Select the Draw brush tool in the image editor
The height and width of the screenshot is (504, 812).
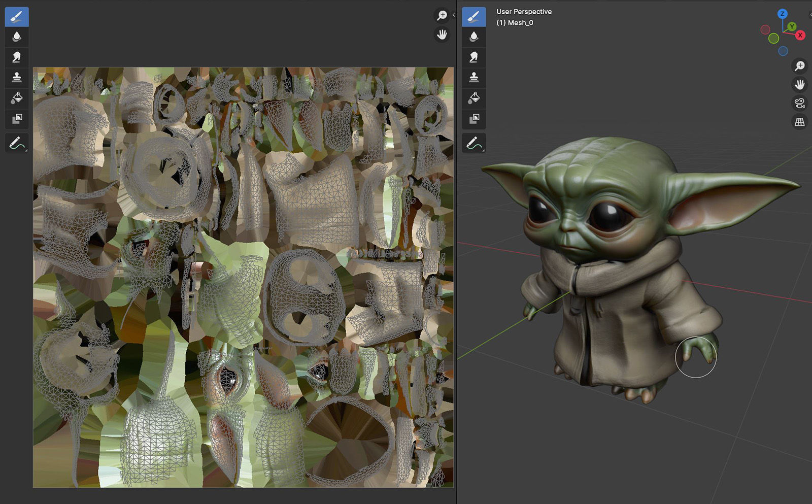17,17
